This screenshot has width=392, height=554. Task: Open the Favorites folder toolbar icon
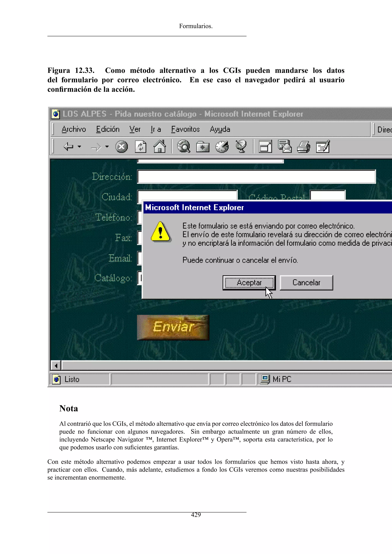point(203,147)
